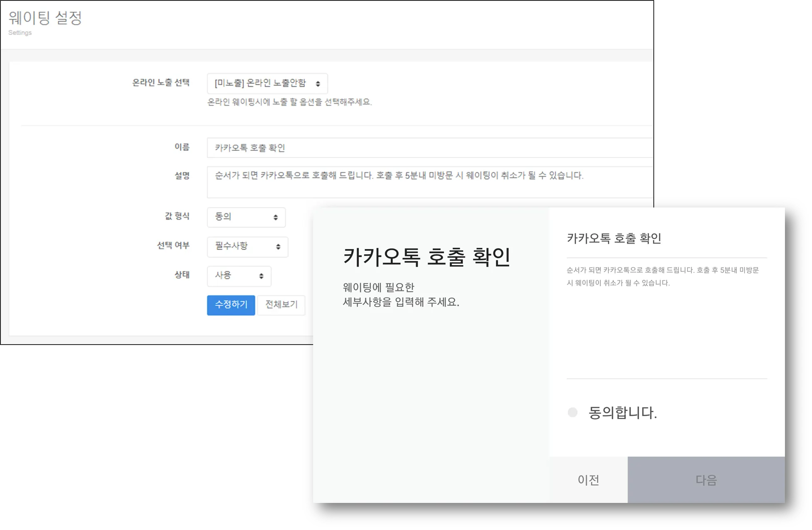
Task: Click the 상태 field label
Action: [x=182, y=275]
